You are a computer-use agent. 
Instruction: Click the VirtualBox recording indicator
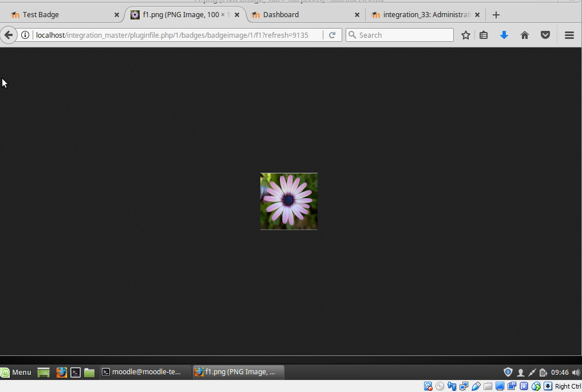[512, 386]
